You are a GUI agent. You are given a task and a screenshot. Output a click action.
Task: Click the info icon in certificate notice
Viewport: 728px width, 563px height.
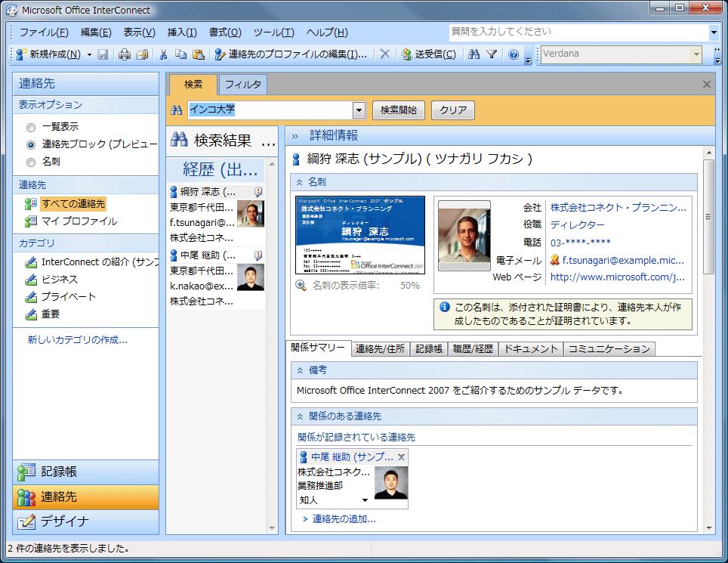pos(444,307)
